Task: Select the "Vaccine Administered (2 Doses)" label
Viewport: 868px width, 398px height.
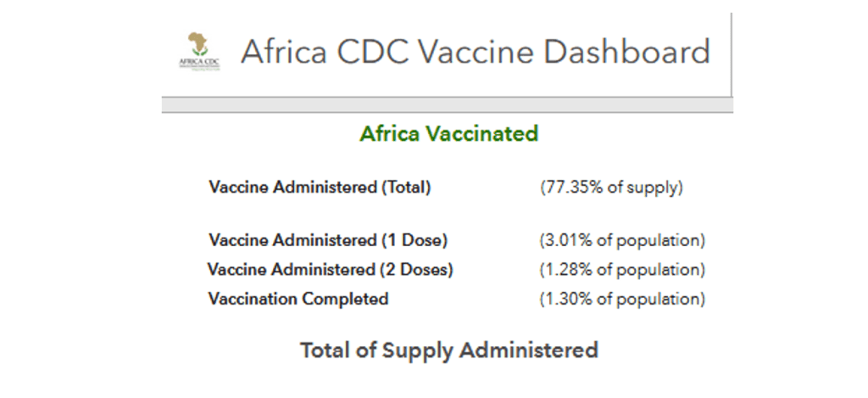Action: click(331, 270)
